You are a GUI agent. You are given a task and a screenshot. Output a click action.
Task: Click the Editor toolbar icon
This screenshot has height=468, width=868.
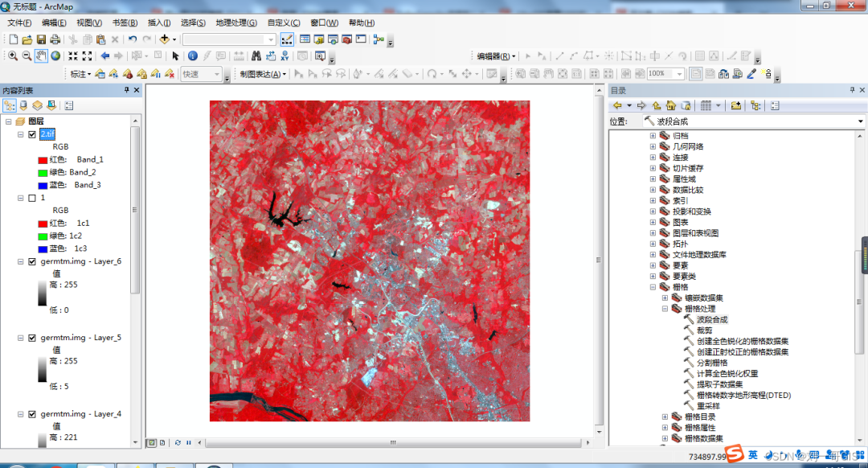point(287,39)
